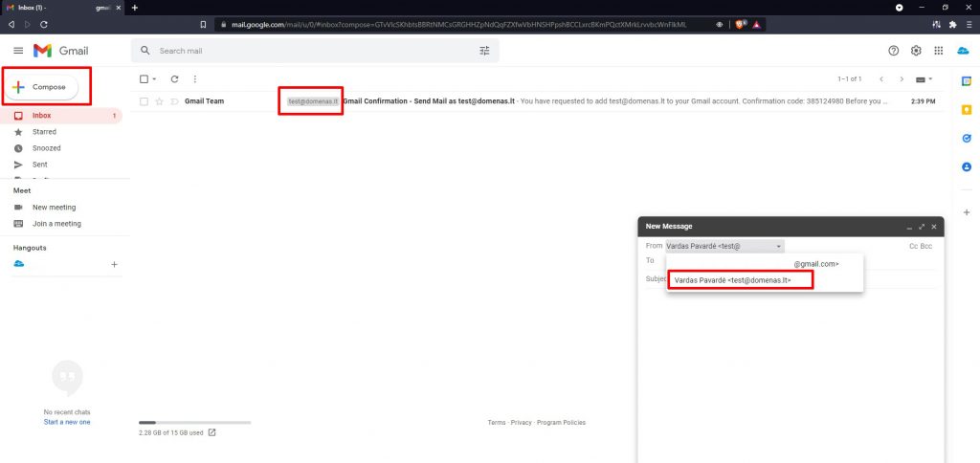
Task: Click the New Message body area
Action: click(791, 375)
